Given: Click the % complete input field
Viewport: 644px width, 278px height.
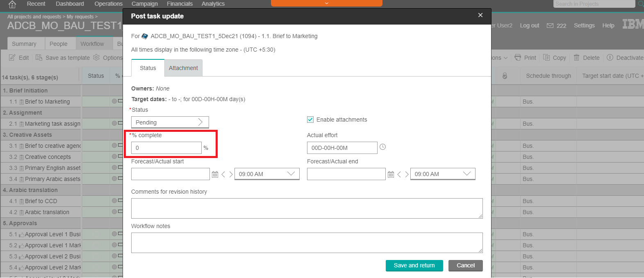Looking at the screenshot, I should 166,148.
